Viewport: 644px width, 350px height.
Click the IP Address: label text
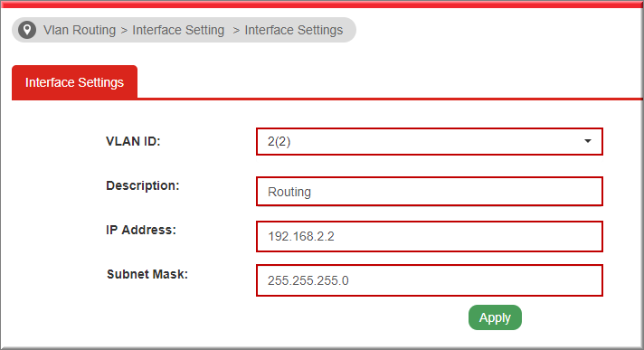[x=141, y=230]
